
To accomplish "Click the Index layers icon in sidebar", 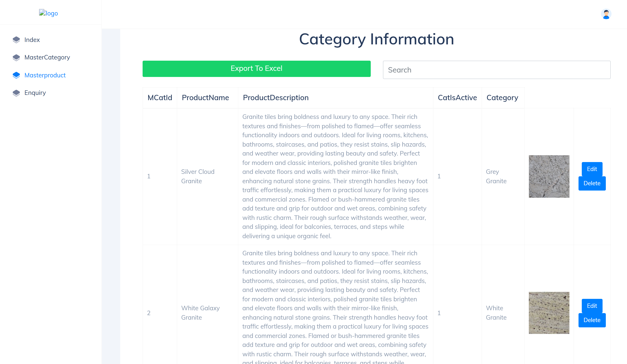I will [16, 40].
